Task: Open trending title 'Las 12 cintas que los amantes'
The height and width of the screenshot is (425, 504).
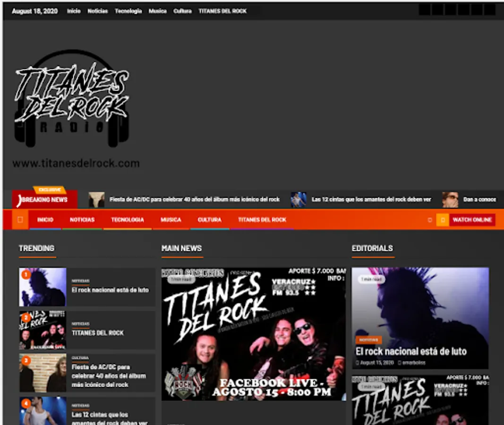Action: click(x=109, y=418)
